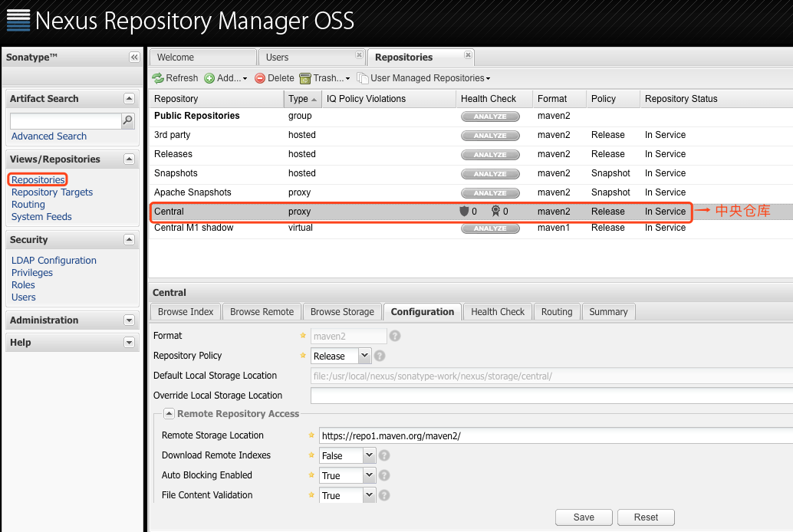Analyze Releases repository
The height and width of the screenshot is (532, 793).
[490, 155]
